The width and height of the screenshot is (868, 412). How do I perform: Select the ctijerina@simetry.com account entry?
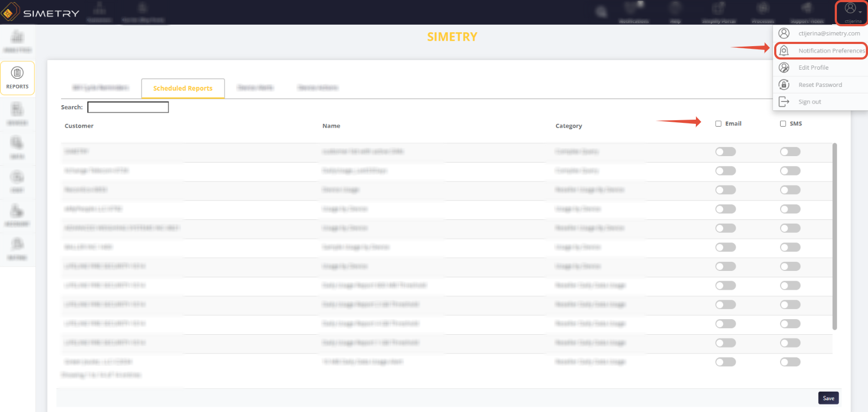(x=820, y=33)
